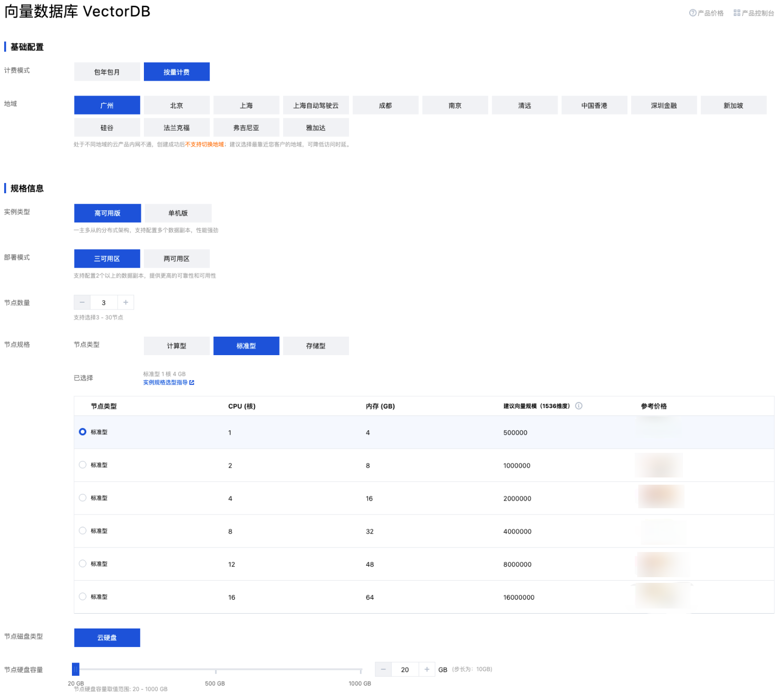Increase node count with plus button
The width and height of the screenshot is (776, 700).
click(126, 303)
